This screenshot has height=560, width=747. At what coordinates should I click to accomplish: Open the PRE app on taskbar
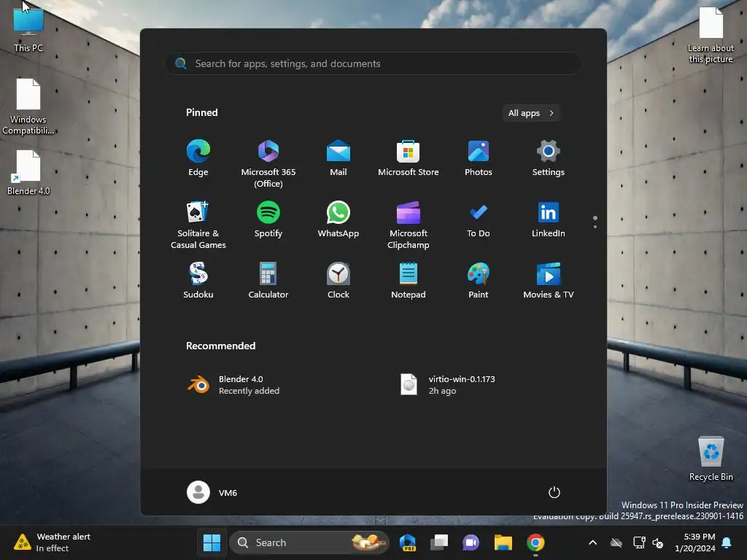(x=408, y=542)
